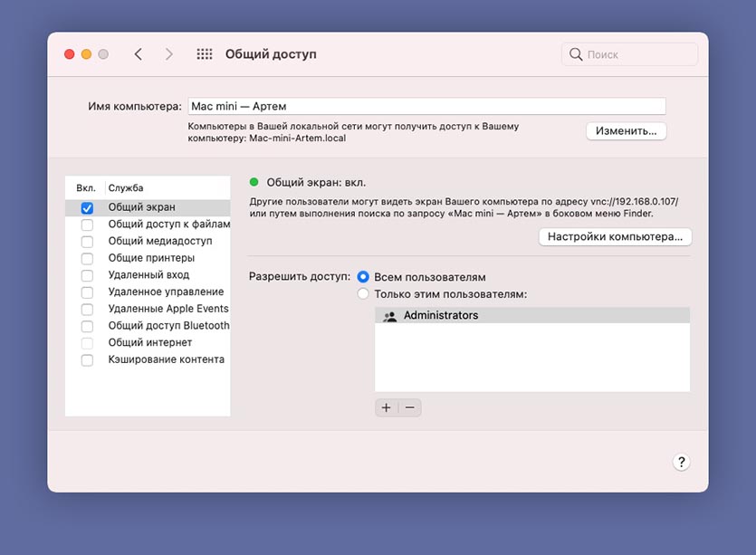Remove a user with the minus button
The image size is (756, 555).
coord(409,407)
